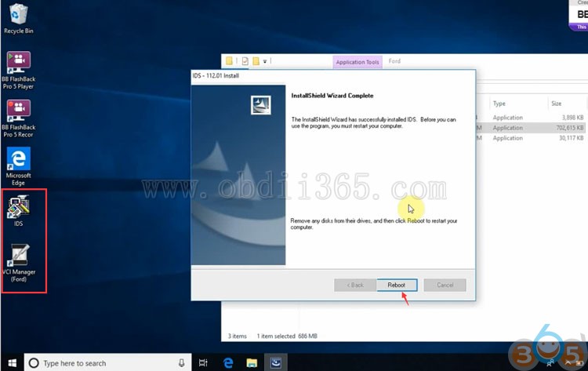Click the IDS - 112.01 Install title bar
This screenshot has width=588, height=371.
333,76
